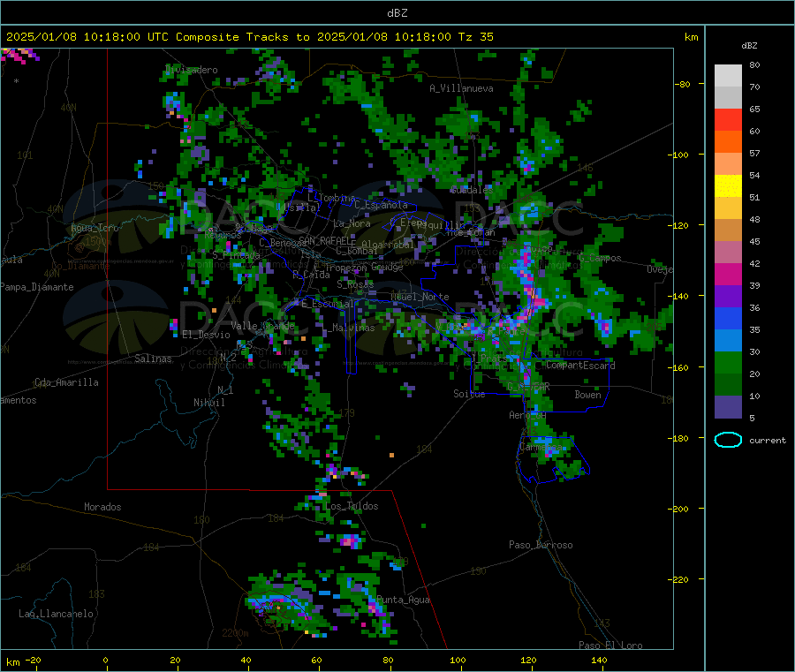Click the Los_Toldos map label

coord(352,506)
